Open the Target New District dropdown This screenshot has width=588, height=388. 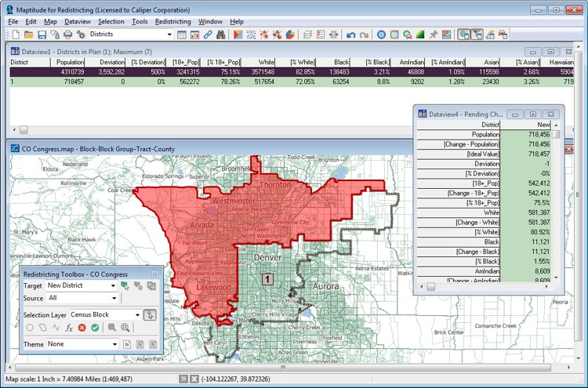tap(114, 286)
